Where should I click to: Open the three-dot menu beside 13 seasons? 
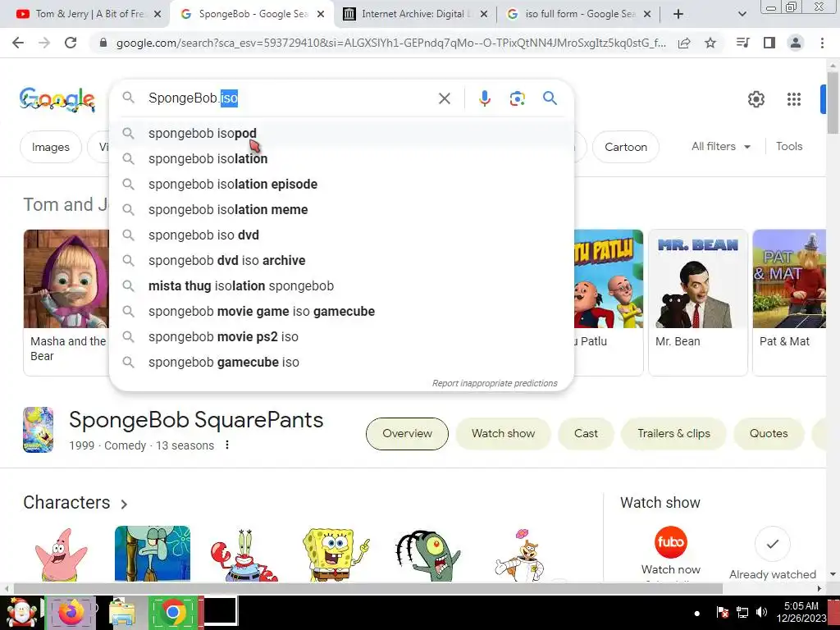tap(227, 445)
